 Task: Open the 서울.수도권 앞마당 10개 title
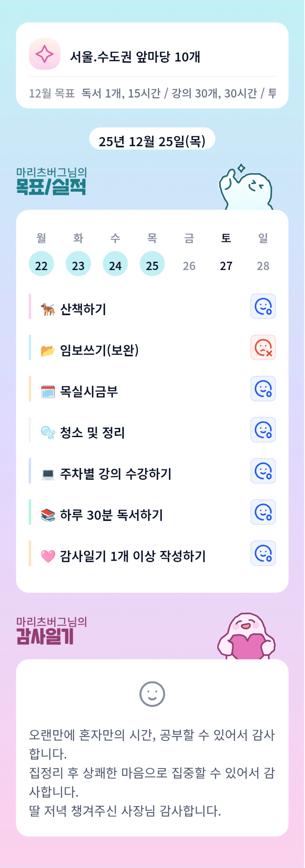(x=135, y=57)
